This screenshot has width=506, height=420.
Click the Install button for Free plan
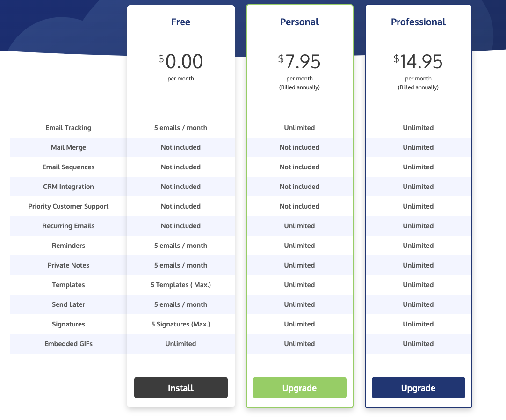coord(181,388)
